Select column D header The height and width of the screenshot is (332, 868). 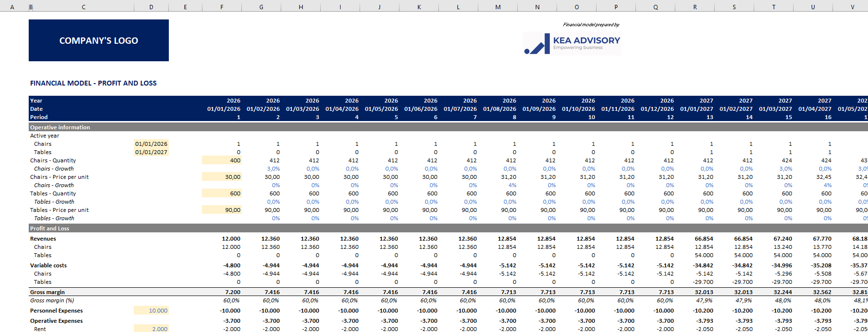[151, 7]
